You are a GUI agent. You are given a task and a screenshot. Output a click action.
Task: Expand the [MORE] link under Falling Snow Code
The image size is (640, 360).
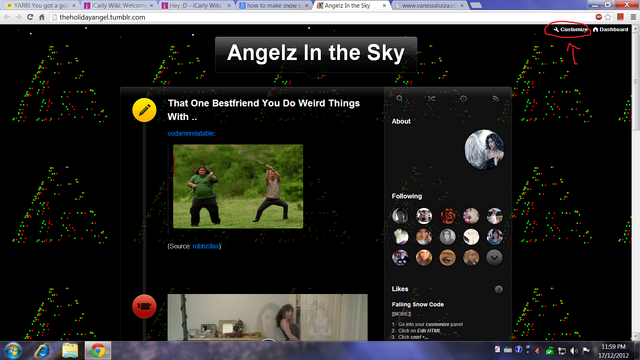pyautogui.click(x=401, y=313)
